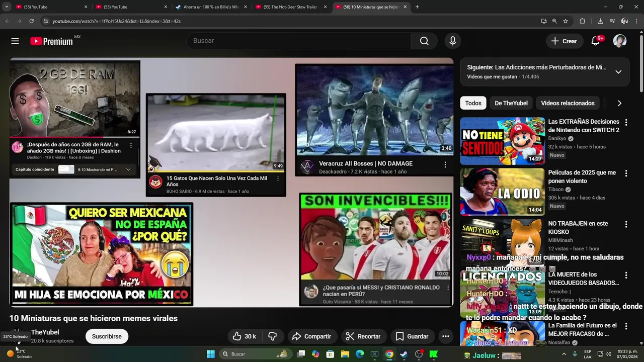Like the video with thumbs up

point(245,336)
